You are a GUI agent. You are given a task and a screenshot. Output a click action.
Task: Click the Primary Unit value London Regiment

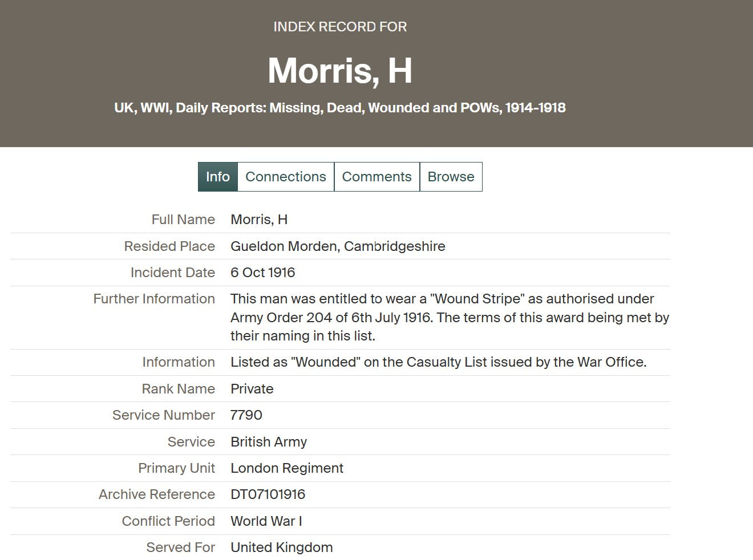pyautogui.click(x=287, y=468)
